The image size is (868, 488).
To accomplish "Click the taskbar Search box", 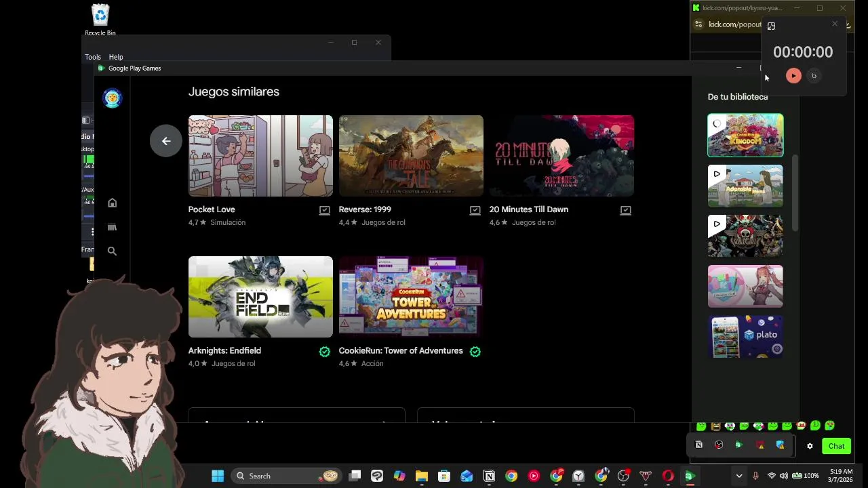I will coord(286,476).
